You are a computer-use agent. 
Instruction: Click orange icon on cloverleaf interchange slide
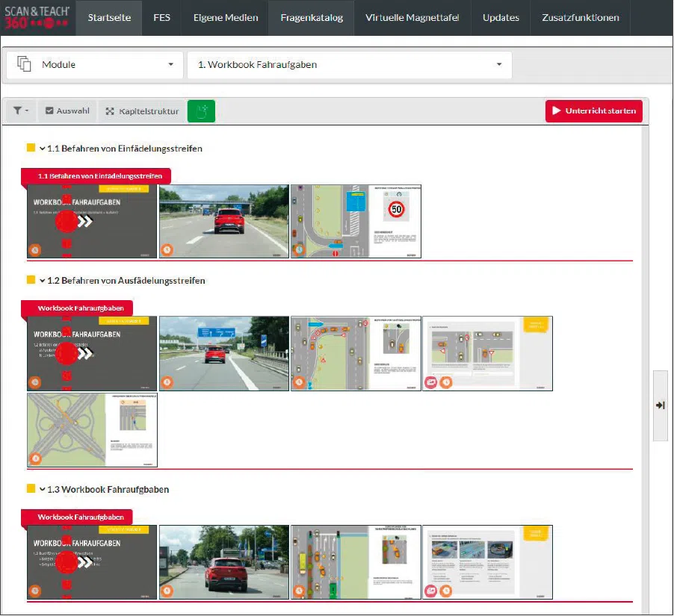coord(35,458)
